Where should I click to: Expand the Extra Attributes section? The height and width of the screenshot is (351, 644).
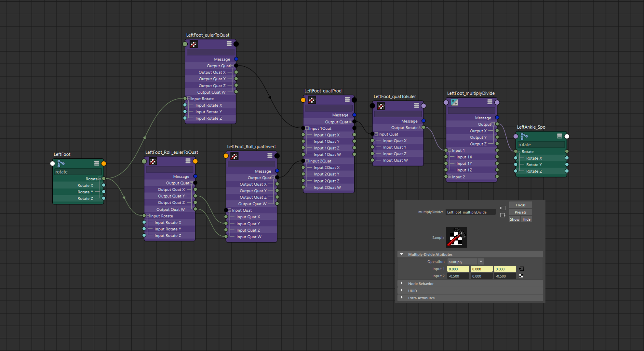tap(402, 298)
